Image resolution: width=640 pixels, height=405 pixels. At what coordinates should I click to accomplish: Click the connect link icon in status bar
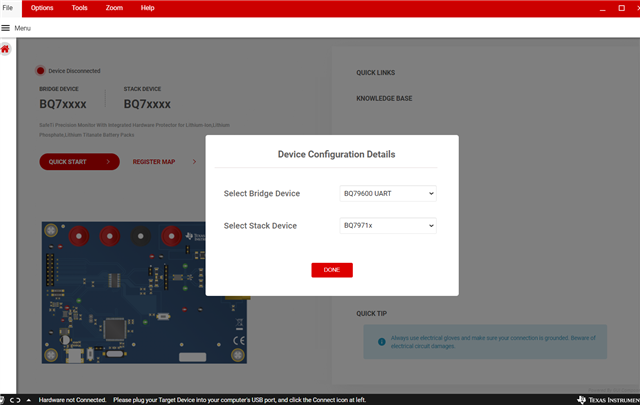[15, 400]
